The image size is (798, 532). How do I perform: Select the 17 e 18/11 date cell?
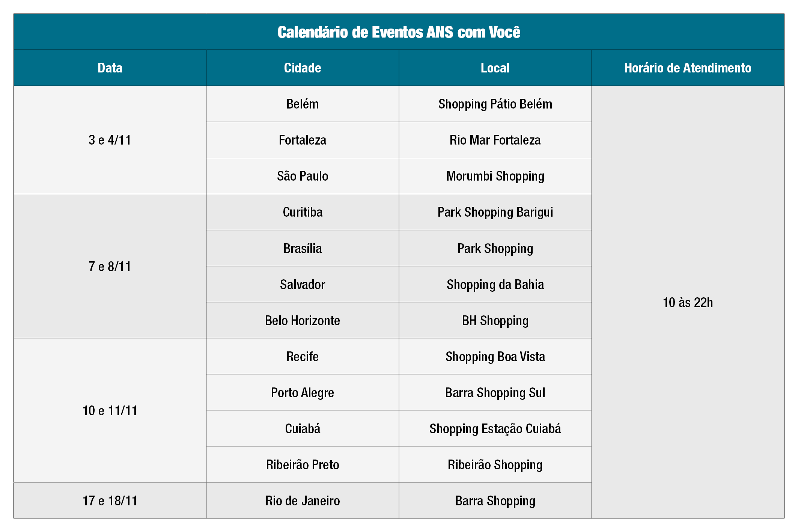[x=110, y=501]
